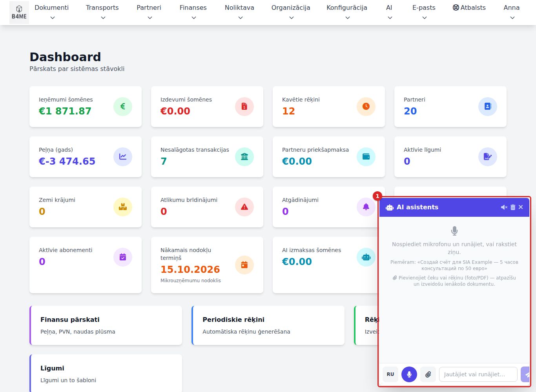
Task: Click the B4ME logo icon
Action: [x=19, y=13]
